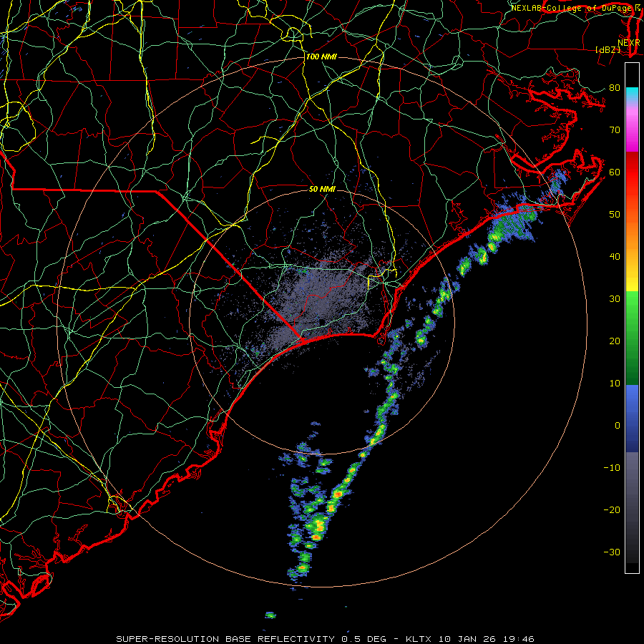
Task: Click the cyan top segment of the color bar
Action: pyautogui.click(x=632, y=94)
